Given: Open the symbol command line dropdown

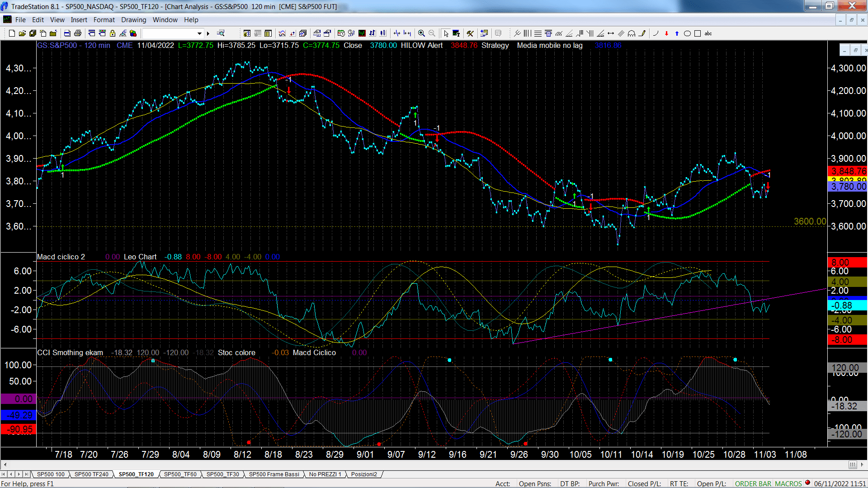Looking at the screenshot, I should pos(199,33).
